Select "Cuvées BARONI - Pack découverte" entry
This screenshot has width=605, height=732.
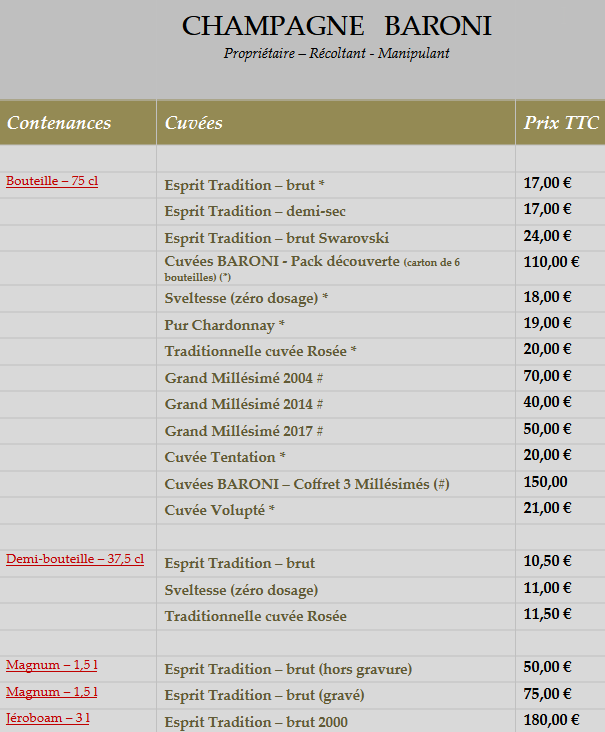click(312, 268)
